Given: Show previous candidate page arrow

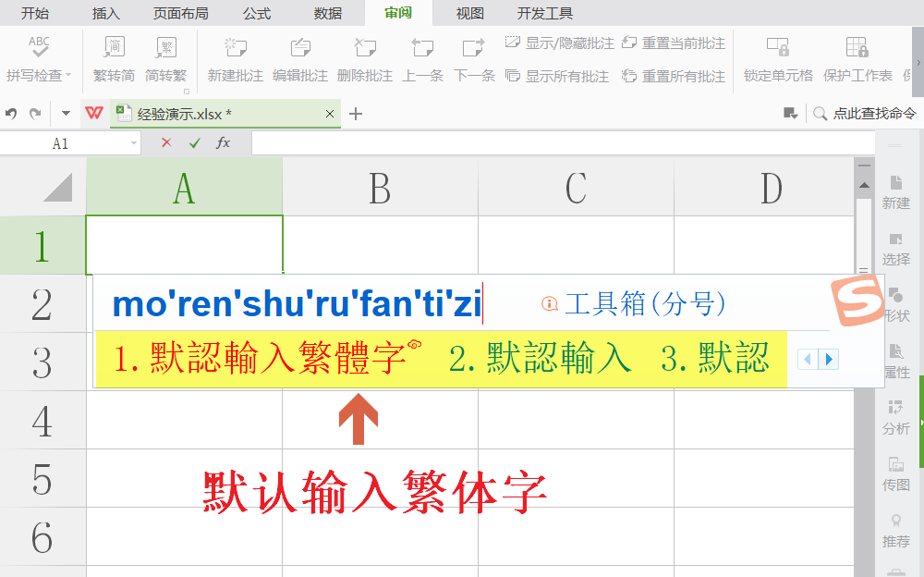Looking at the screenshot, I should pos(808,360).
